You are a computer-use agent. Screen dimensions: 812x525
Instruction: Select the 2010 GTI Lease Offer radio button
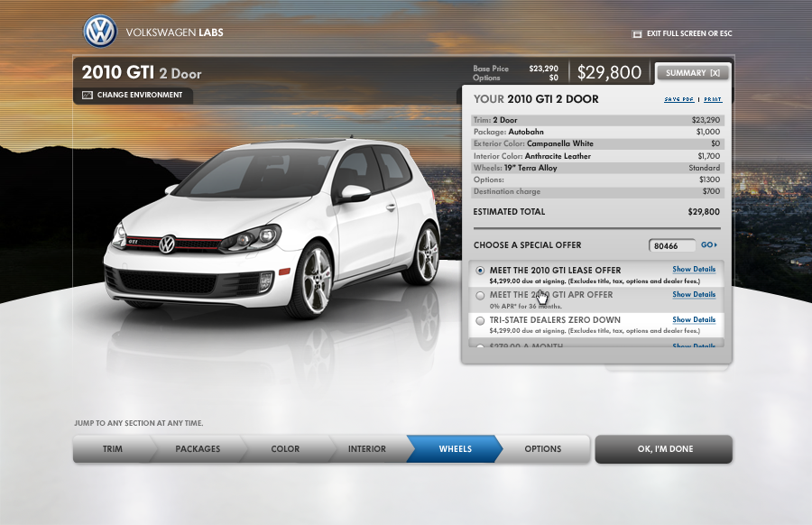pyautogui.click(x=480, y=271)
